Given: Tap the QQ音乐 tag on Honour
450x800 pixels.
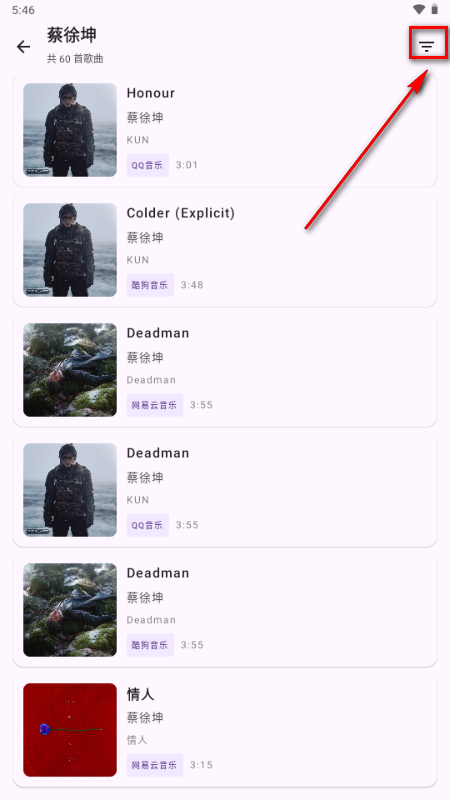Looking at the screenshot, I should point(148,165).
